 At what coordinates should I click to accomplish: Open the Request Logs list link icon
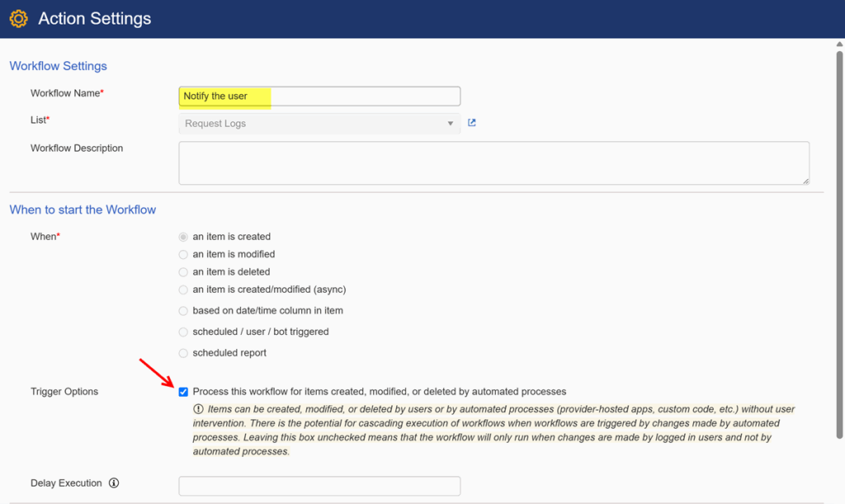coord(471,123)
